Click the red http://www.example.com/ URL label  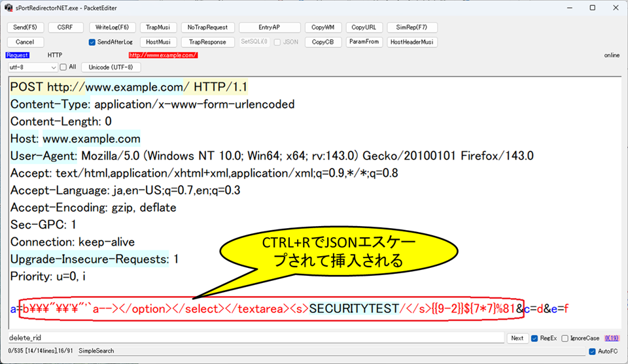163,55
